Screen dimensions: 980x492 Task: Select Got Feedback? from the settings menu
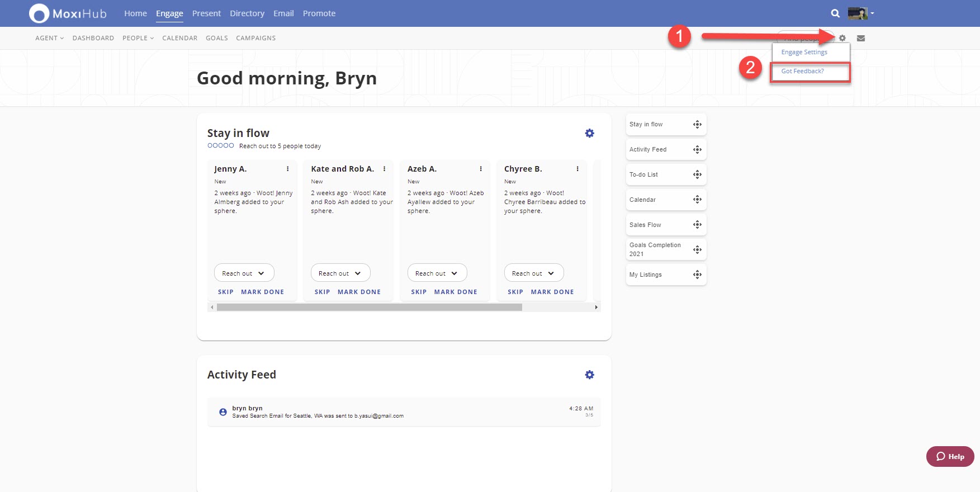pos(802,71)
